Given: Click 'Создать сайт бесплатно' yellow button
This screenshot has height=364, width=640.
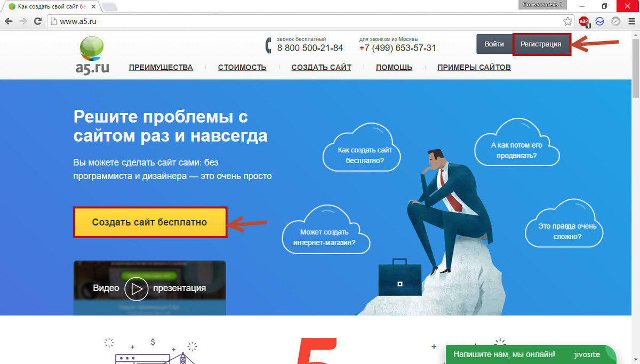Looking at the screenshot, I should click(x=150, y=222).
